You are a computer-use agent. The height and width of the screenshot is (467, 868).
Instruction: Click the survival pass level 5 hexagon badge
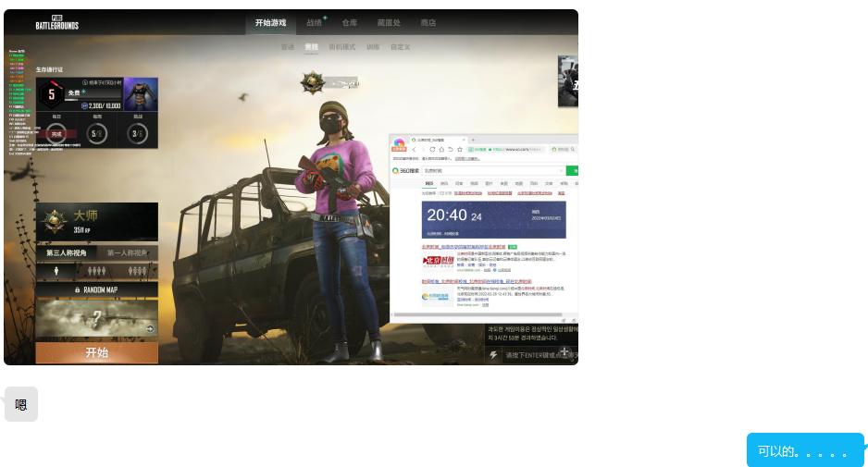tap(52, 94)
